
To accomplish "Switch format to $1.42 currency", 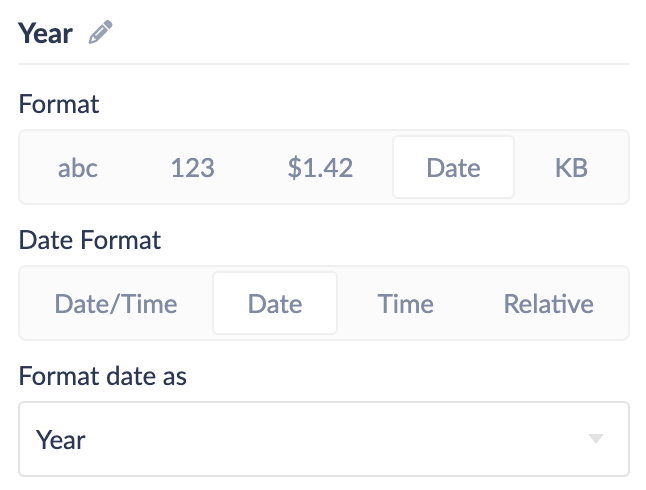I will pos(320,167).
